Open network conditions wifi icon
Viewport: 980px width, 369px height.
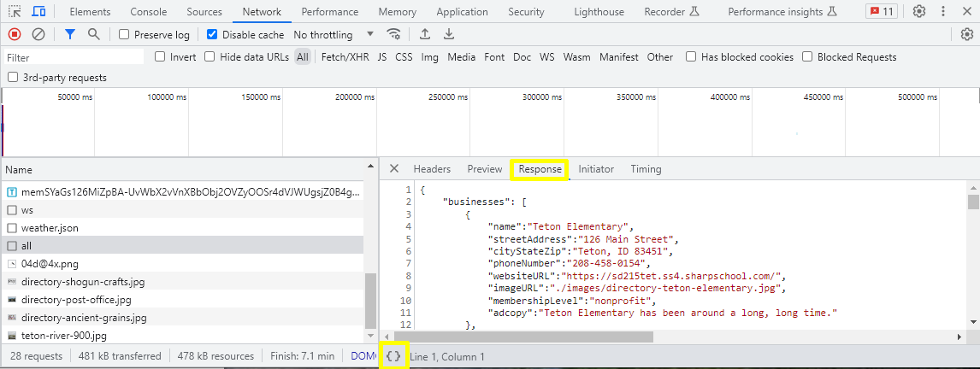pos(393,34)
